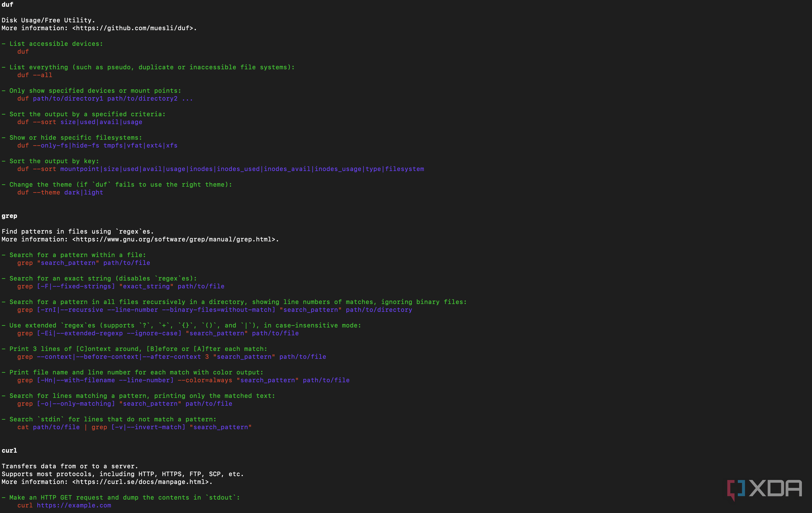This screenshot has height=513, width=812.
Task: Click the curl.se manpage URL
Action: click(x=142, y=482)
